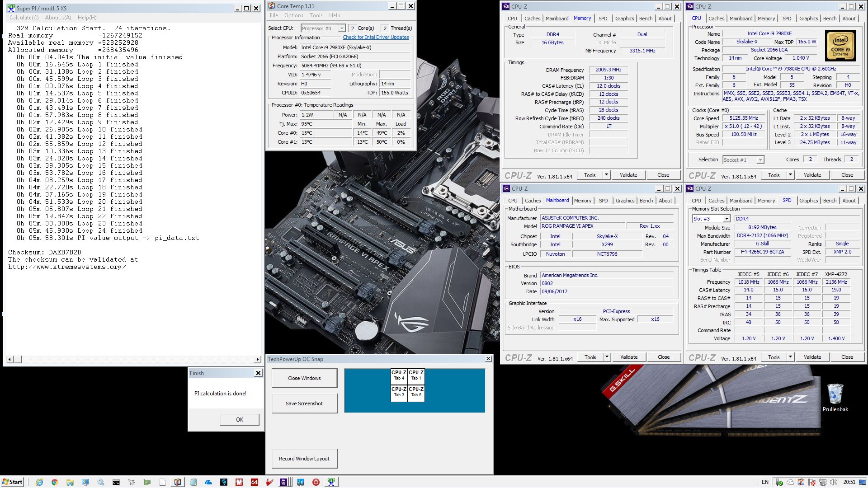Open Windows Explorer folder icon in taskbar

click(x=70, y=482)
